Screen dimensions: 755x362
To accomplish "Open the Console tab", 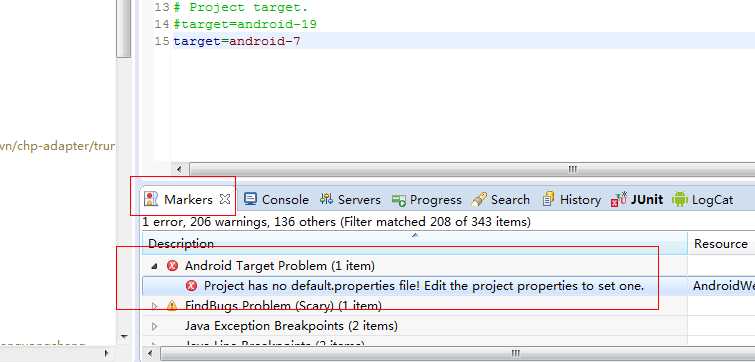I will (x=276, y=199).
